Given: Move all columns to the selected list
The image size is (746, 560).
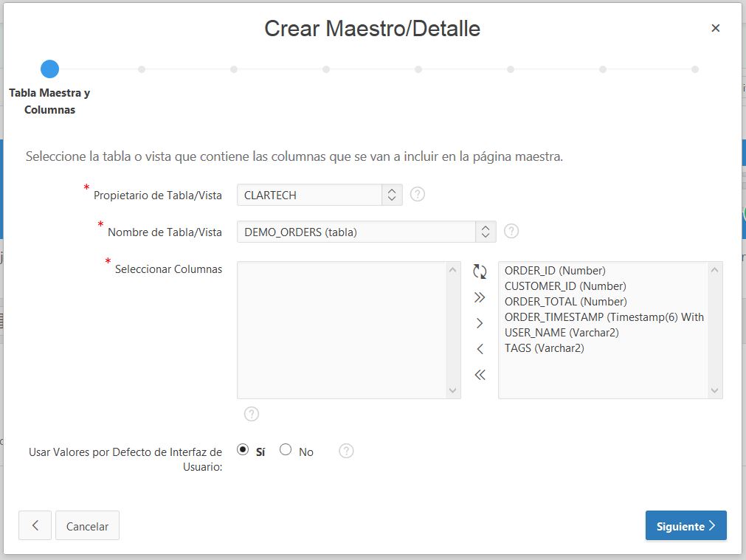Looking at the screenshot, I should pyautogui.click(x=480, y=297).
